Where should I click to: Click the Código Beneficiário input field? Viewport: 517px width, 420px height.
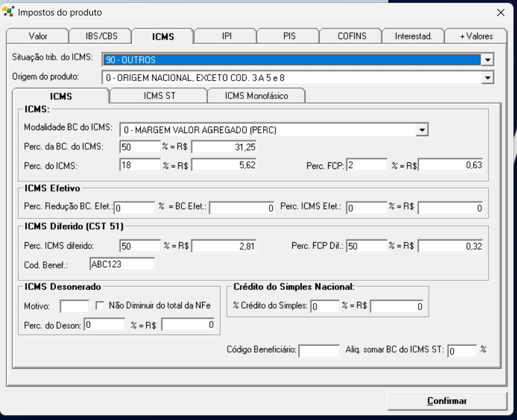[319, 351]
